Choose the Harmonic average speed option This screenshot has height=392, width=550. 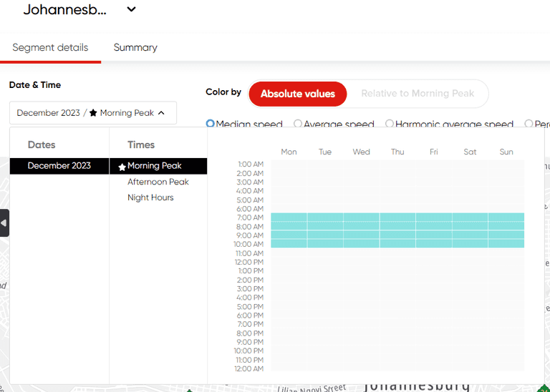pyautogui.click(x=390, y=124)
